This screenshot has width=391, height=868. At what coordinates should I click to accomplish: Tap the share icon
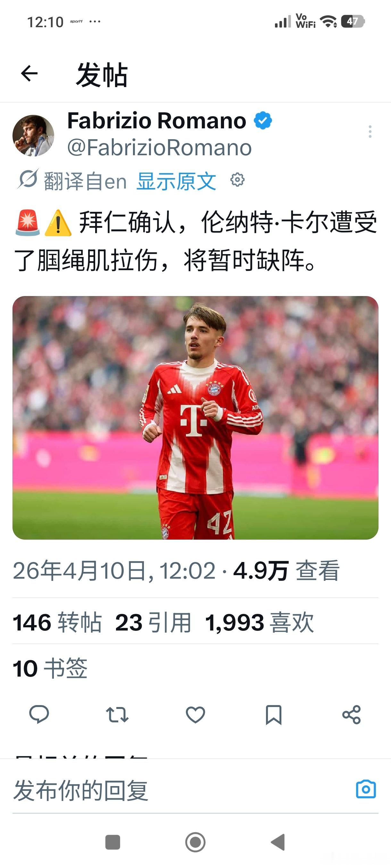352,714
